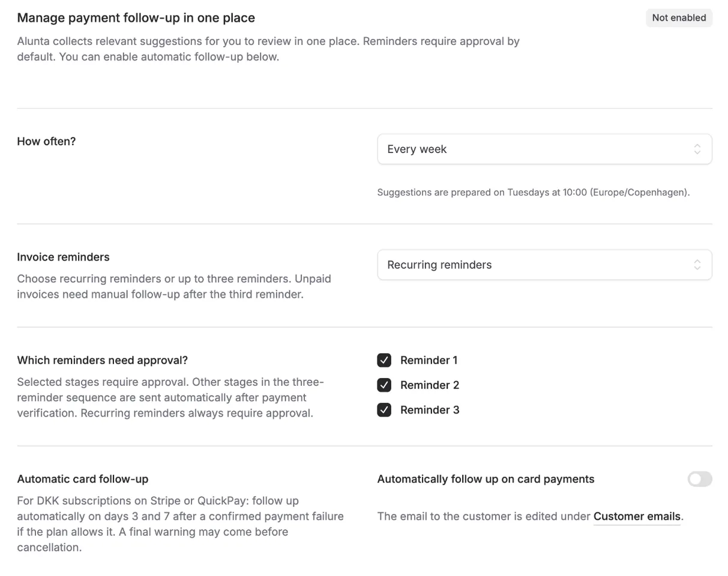Image resolution: width=728 pixels, height=576 pixels.
Task: Click the "Invoice reminders" section heading
Action: pos(64,257)
